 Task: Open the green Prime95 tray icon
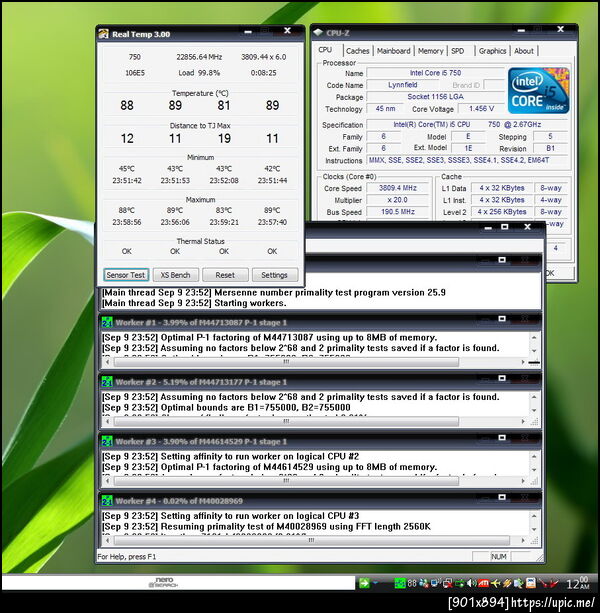click(x=399, y=584)
